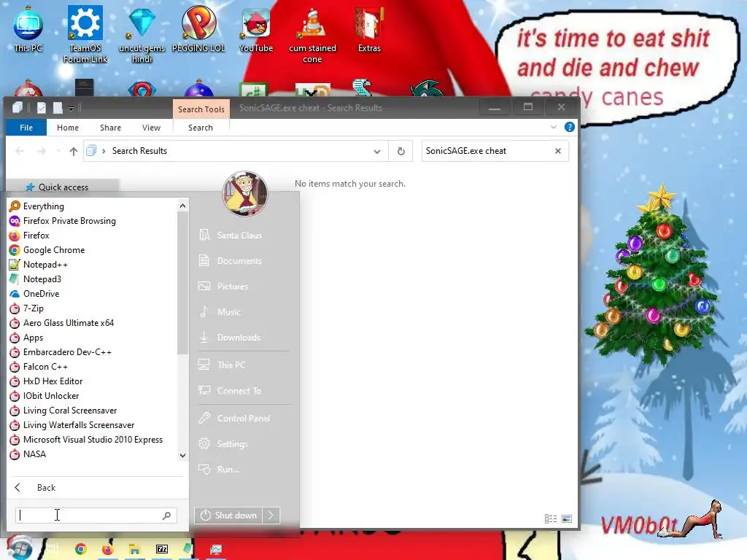This screenshot has height=560, width=747.
Task: Open 7-Zip from the taskbar
Action: pos(162,550)
